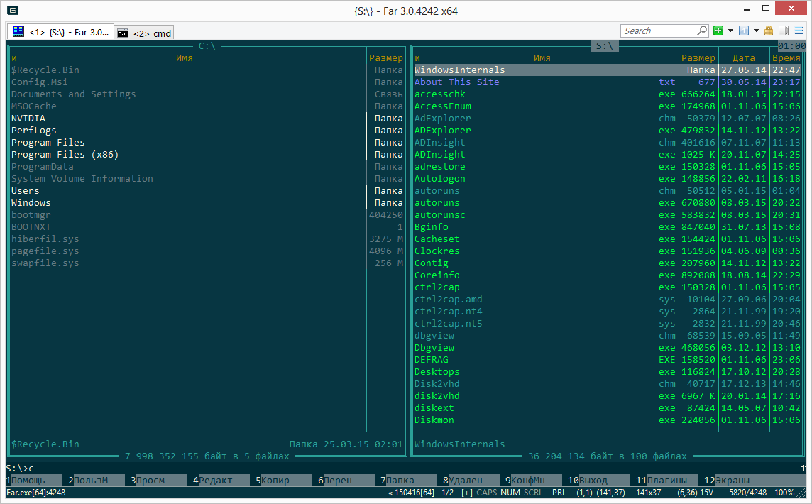Screen dimensions: 812x504
Task: Click the F11 Плагины key bar button
Action: [x=666, y=480]
